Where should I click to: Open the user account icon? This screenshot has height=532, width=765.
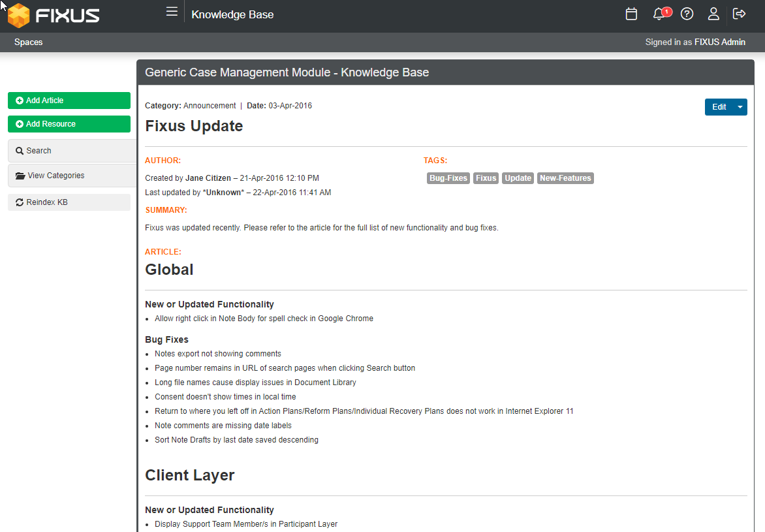[x=713, y=14]
